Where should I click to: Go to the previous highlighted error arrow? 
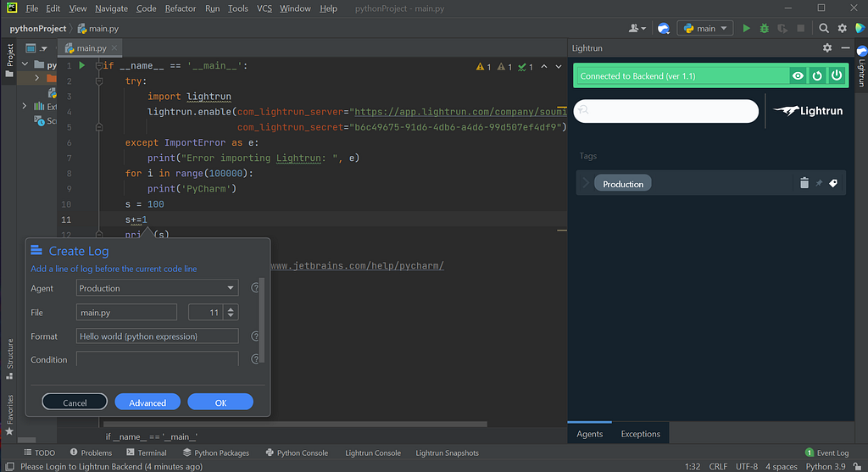[x=544, y=66]
